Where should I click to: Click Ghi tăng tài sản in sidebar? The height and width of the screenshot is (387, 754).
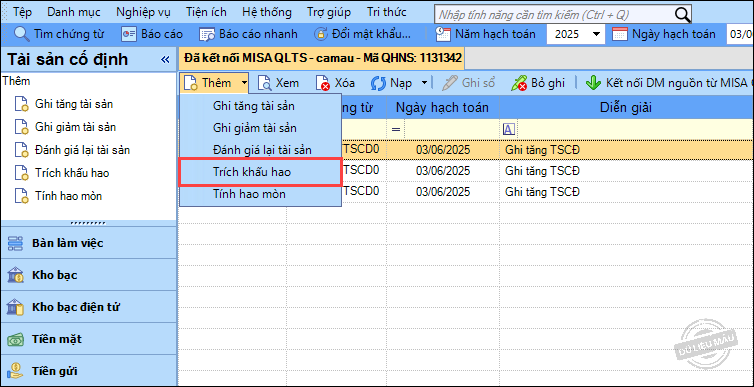click(x=74, y=104)
